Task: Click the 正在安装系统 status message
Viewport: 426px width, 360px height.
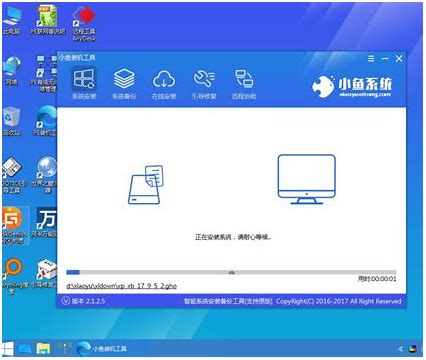Action: click(x=233, y=237)
